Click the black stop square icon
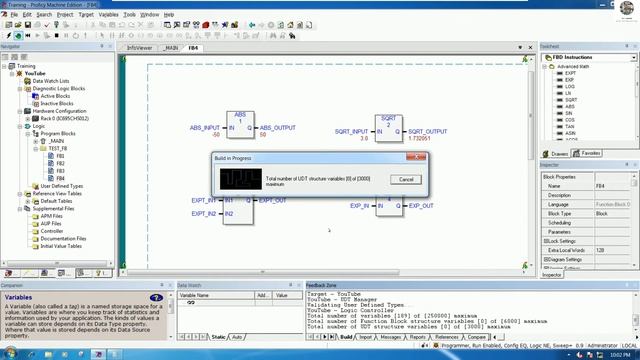Screen dimensions: 640x360 56,36
